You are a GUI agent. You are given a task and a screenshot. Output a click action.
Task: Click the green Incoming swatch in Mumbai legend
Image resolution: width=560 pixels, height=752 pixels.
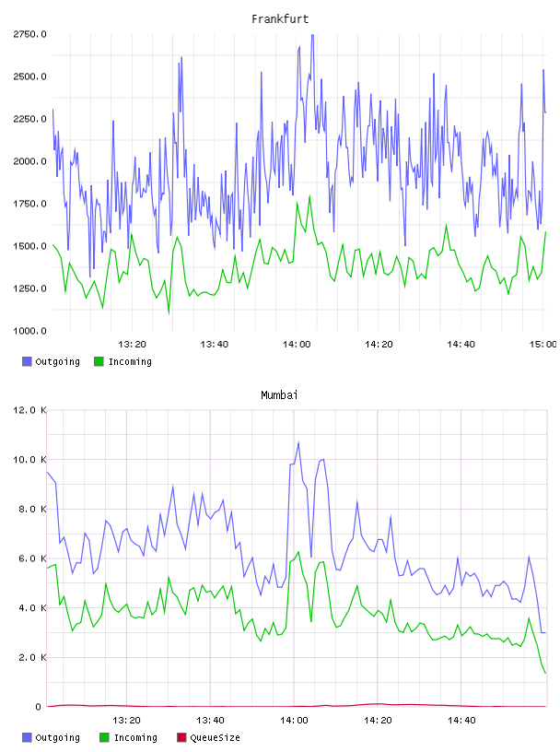coord(104,737)
